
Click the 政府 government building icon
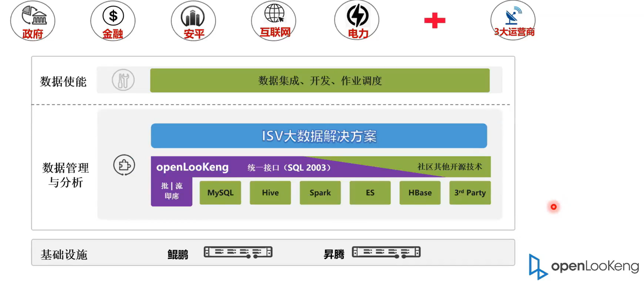pyautogui.click(x=34, y=16)
